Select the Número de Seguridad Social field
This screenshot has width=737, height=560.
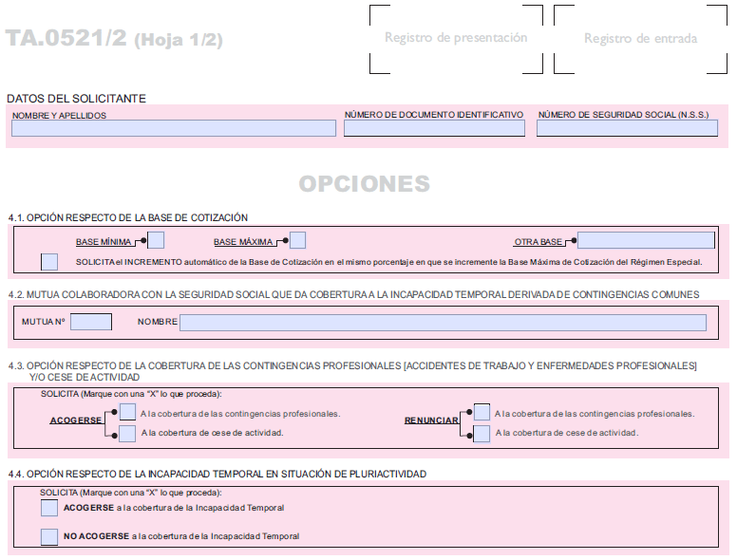(x=625, y=128)
